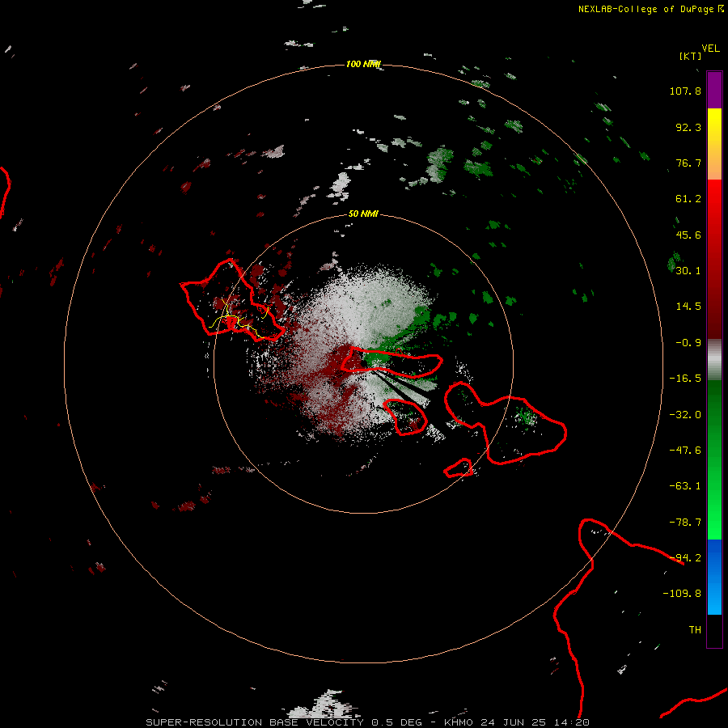
Task: Click the TH legend label
Action: (x=695, y=630)
